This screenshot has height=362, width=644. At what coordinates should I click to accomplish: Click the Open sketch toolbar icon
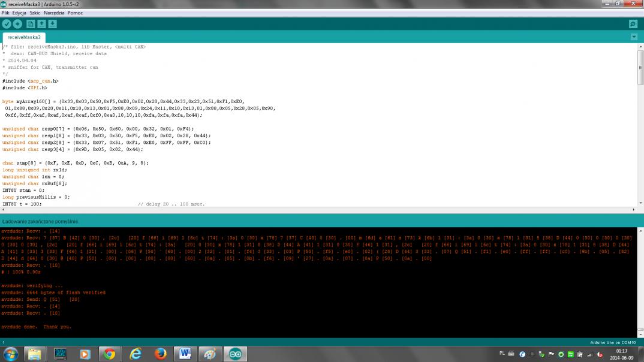[x=41, y=24]
